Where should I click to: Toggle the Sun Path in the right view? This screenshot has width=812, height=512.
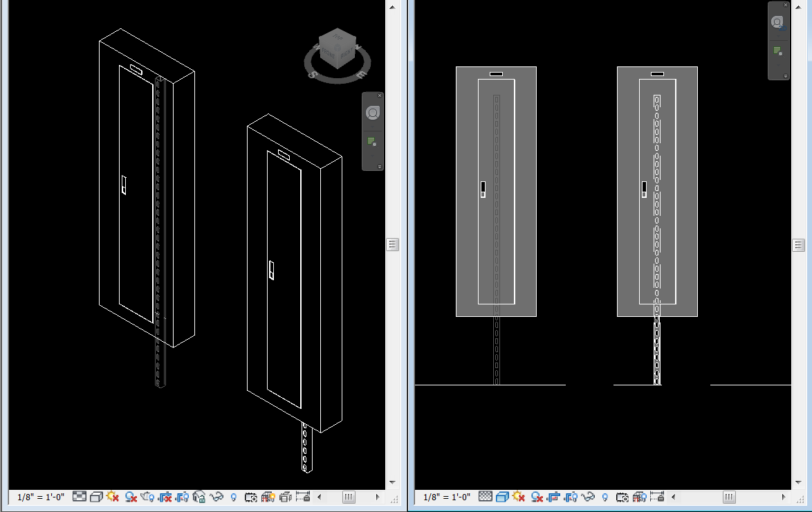(x=517, y=496)
